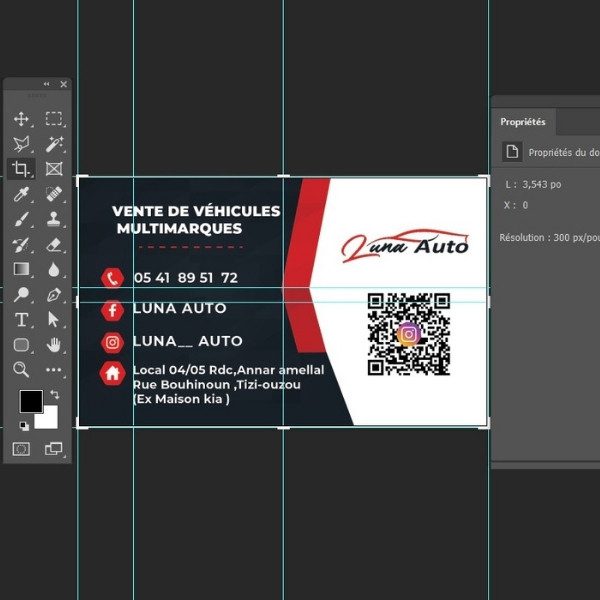Reset to default black and white colors

[23, 426]
